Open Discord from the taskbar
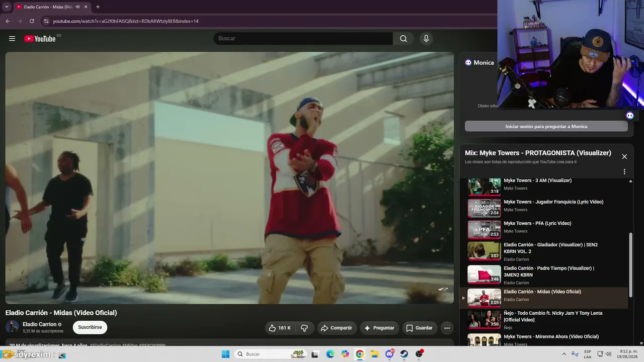 (389, 354)
